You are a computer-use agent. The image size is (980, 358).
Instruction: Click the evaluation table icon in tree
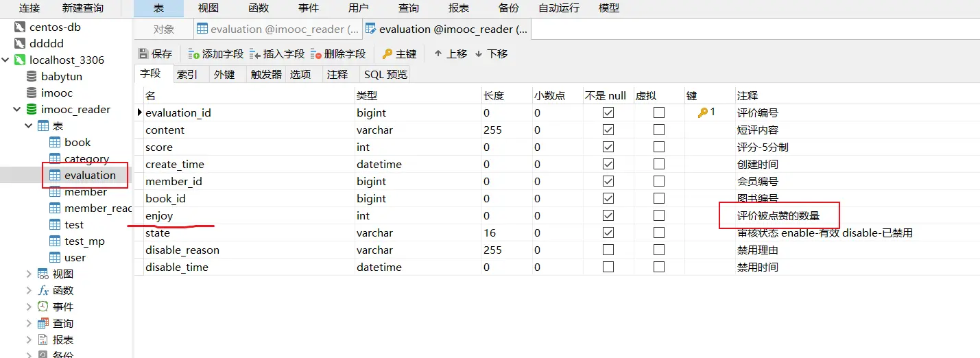pyautogui.click(x=55, y=175)
